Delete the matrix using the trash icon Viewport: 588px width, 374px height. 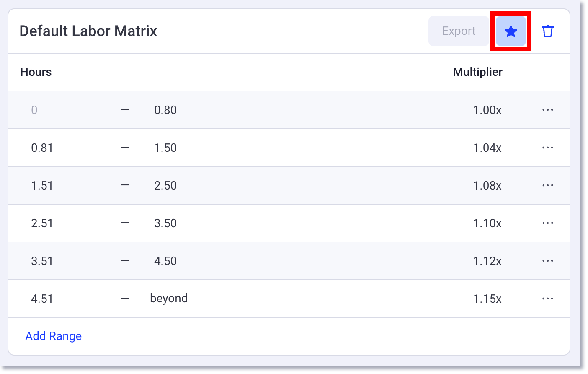[549, 31]
